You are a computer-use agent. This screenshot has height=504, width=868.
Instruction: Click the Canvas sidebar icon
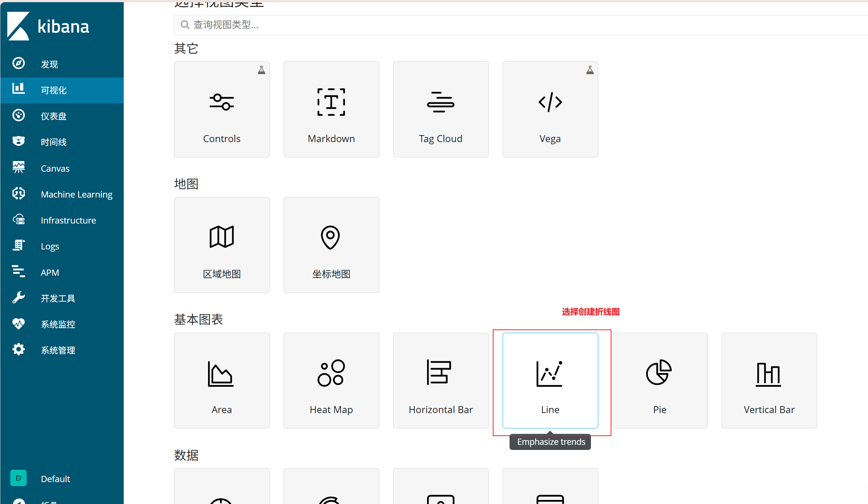click(18, 168)
